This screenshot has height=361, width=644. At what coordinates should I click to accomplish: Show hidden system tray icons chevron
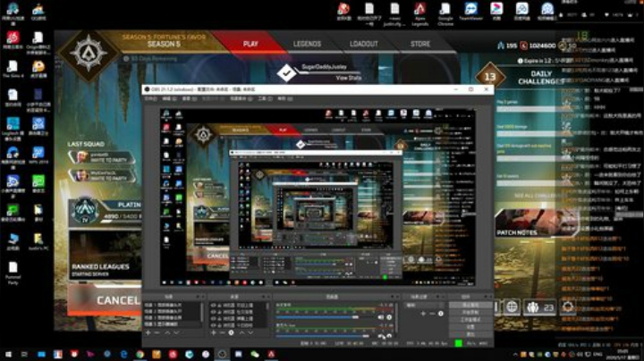pos(515,355)
